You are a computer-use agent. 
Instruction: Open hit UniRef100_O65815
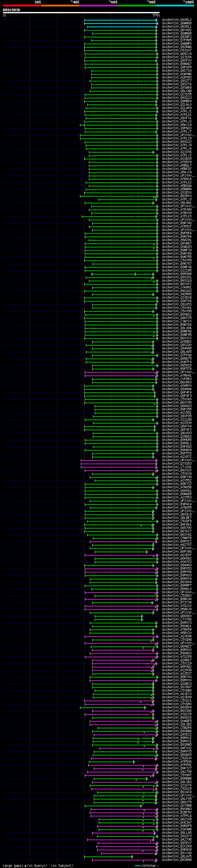tap(176, 365)
